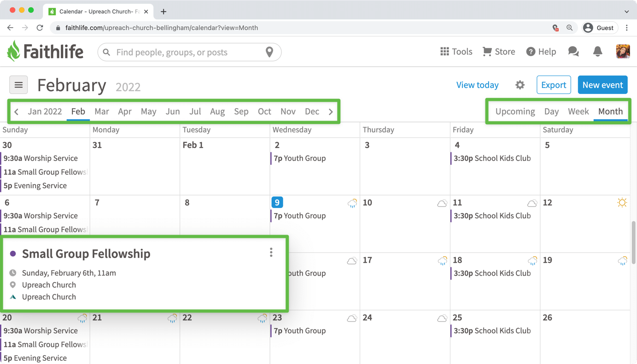Go back in browser history

pyautogui.click(x=10, y=28)
